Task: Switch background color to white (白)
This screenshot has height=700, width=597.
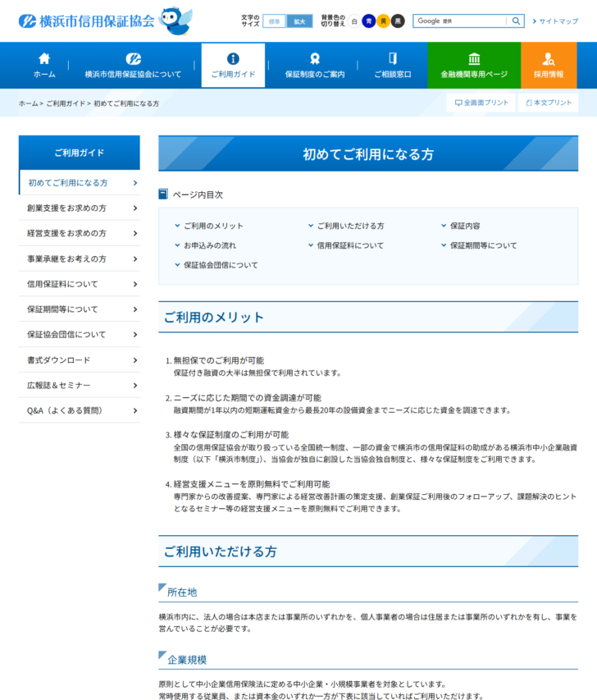Action: [354, 21]
